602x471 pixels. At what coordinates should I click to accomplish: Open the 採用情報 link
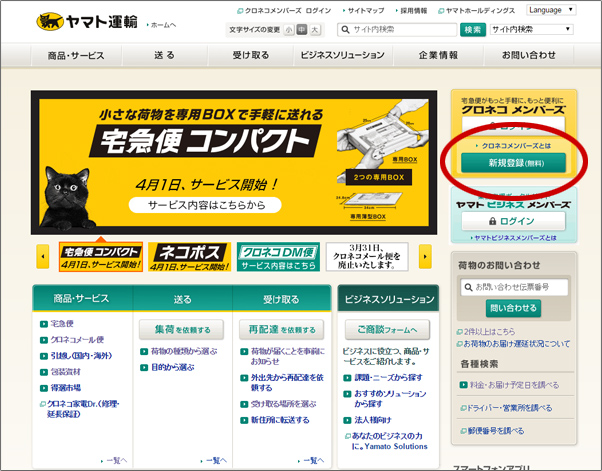(x=412, y=11)
